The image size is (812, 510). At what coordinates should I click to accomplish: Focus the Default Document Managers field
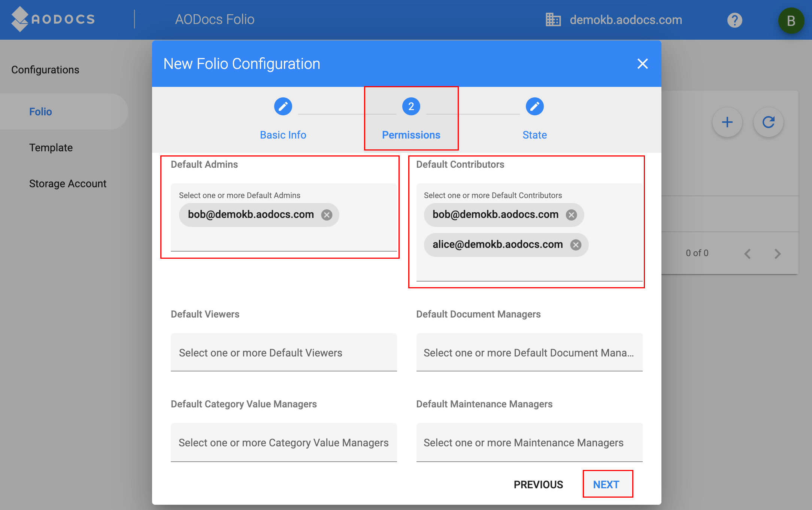pyautogui.click(x=529, y=352)
